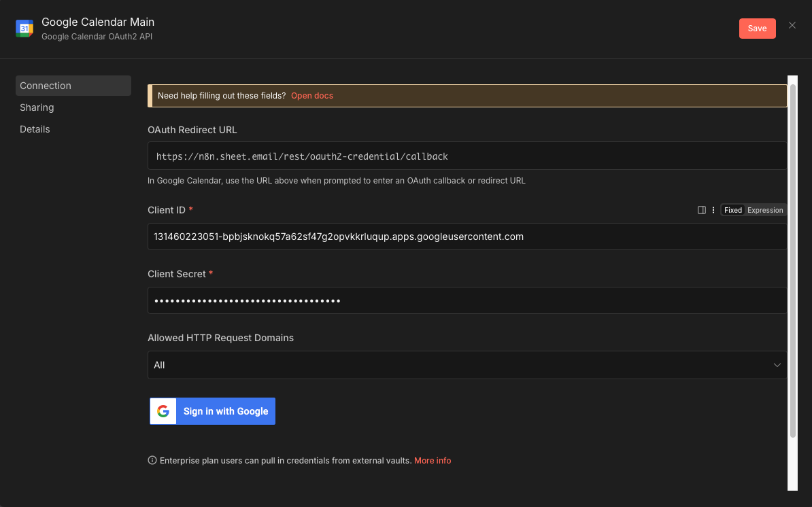Viewport: 812px width, 507px height.
Task: Open docs for filling out these fields
Action: point(312,95)
